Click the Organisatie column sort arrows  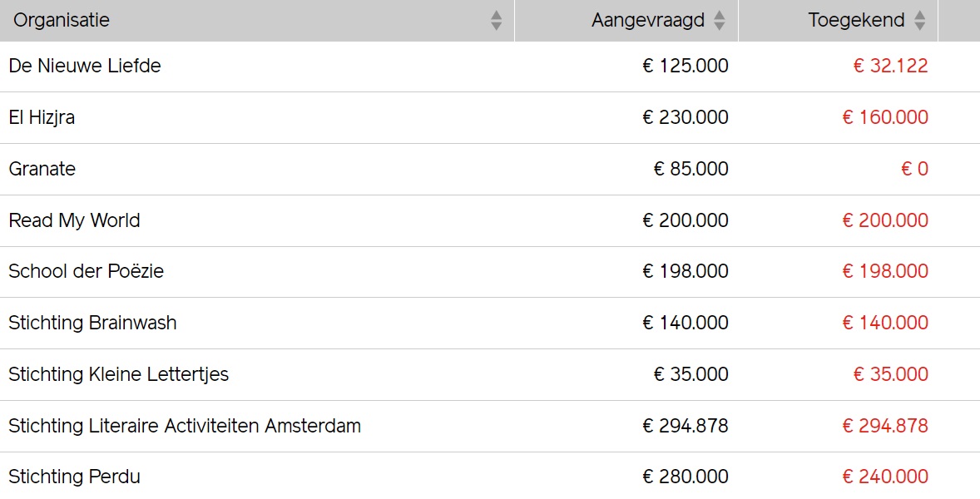tap(497, 21)
